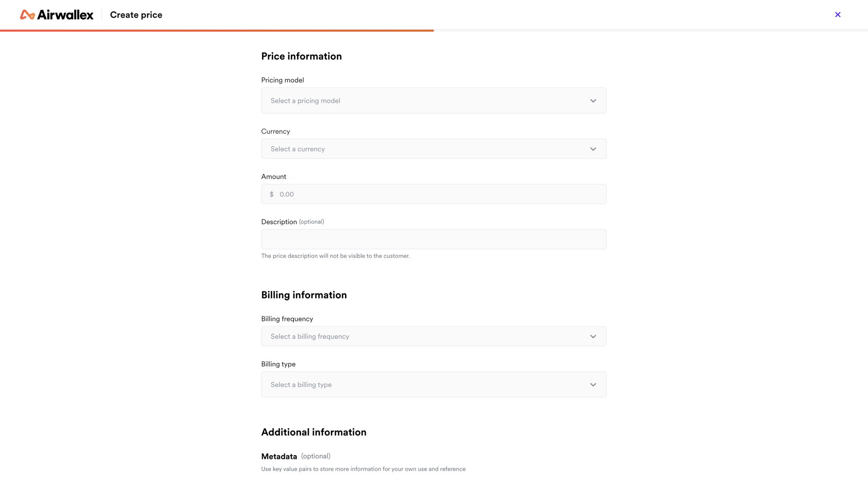The width and height of the screenshot is (868, 481).
Task: Open the 'Select a currency' dropdown
Action: [x=425, y=149]
